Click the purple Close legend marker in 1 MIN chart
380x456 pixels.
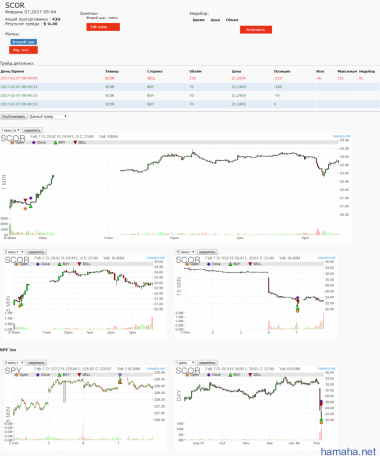pyautogui.click(x=34, y=143)
